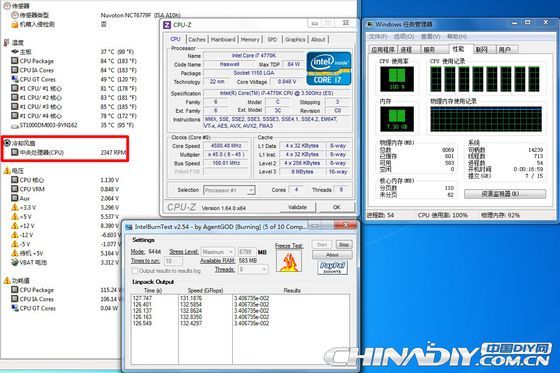Click the OK button in CPU-Z
The width and height of the screenshot is (560, 373).
pos(336,207)
